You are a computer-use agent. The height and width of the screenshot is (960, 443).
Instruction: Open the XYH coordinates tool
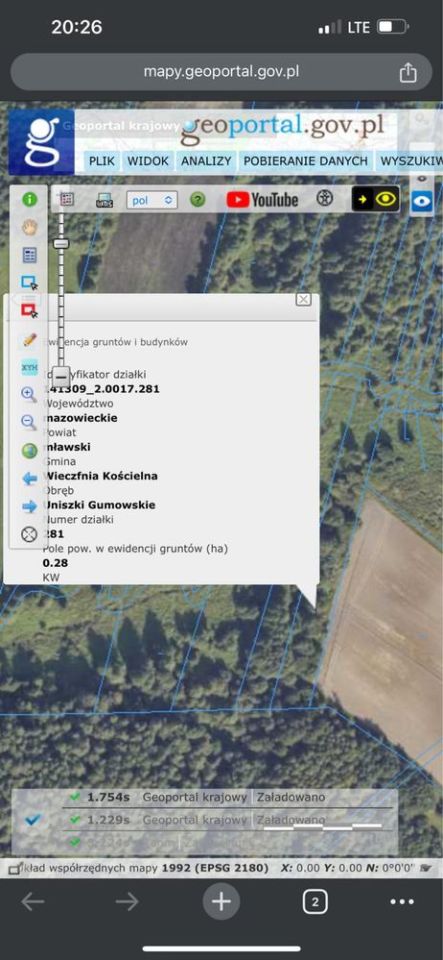pyautogui.click(x=29, y=367)
